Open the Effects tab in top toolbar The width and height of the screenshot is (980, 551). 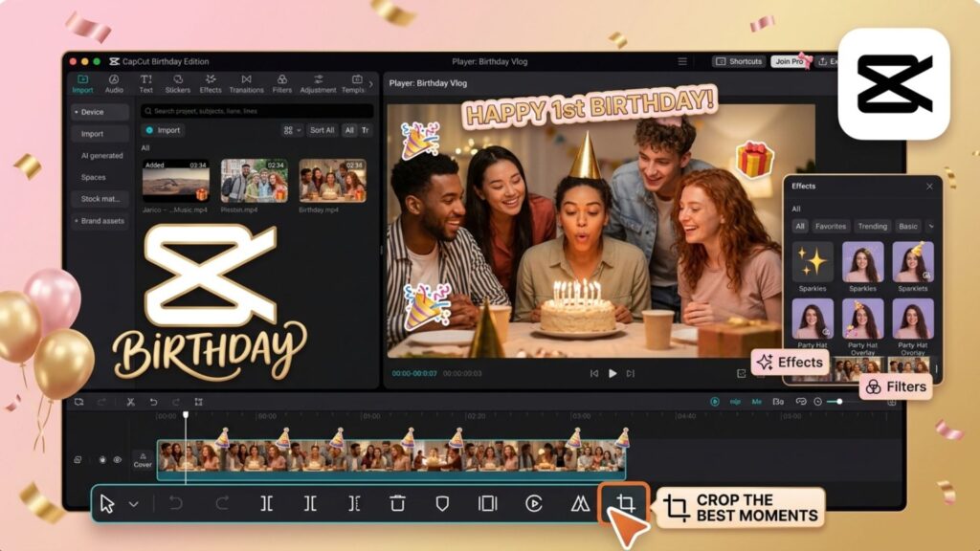tap(211, 84)
